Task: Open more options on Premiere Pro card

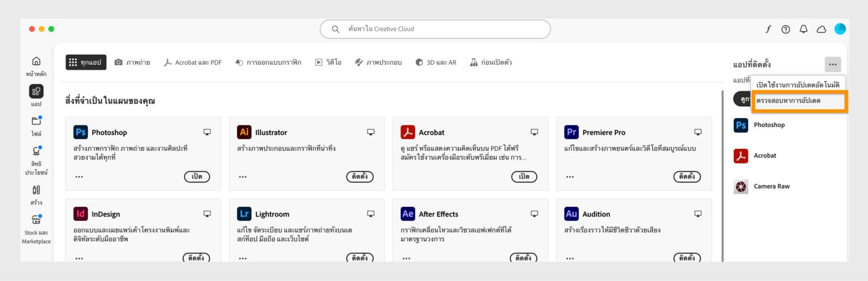Action: (570, 177)
